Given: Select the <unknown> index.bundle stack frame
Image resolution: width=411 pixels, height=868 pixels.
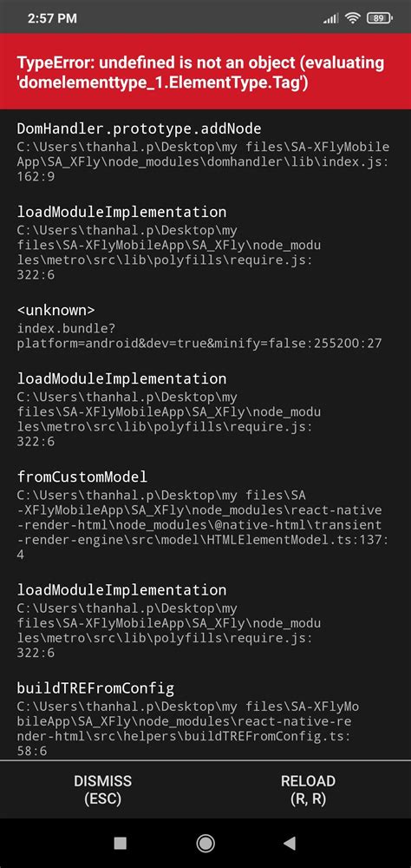Looking at the screenshot, I should pyautogui.click(x=205, y=326).
